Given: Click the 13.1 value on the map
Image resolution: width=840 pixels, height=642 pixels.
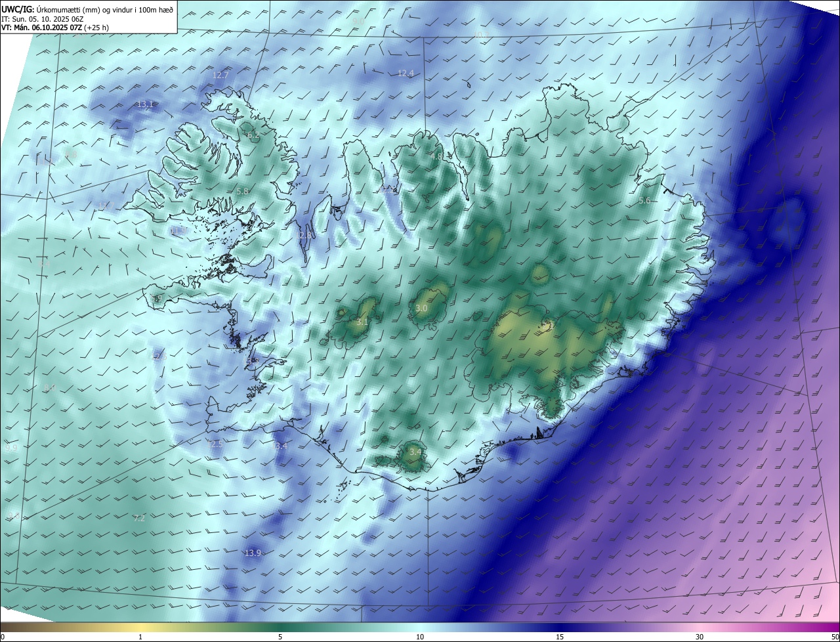Looking at the screenshot, I should pyautogui.click(x=145, y=104).
